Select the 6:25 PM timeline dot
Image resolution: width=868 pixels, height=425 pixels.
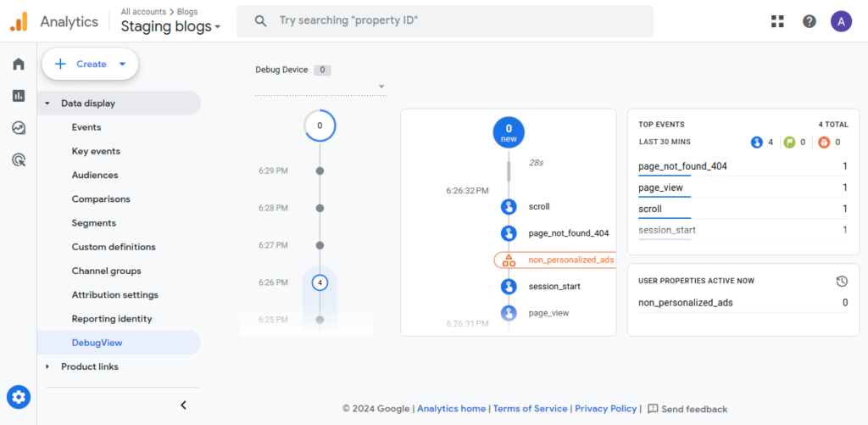tap(320, 320)
